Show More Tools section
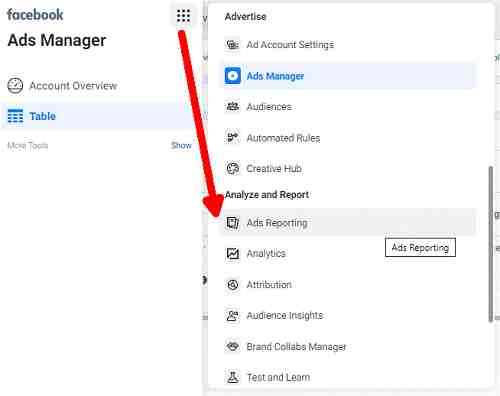This screenshot has width=500, height=396. click(x=181, y=146)
